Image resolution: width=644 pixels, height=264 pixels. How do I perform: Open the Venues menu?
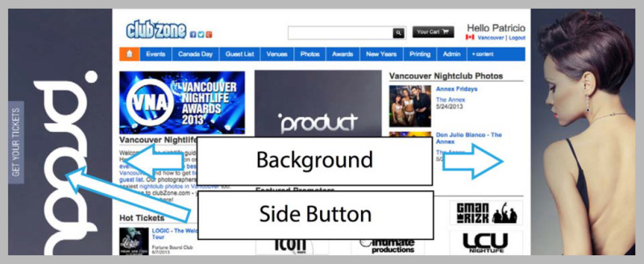click(277, 54)
